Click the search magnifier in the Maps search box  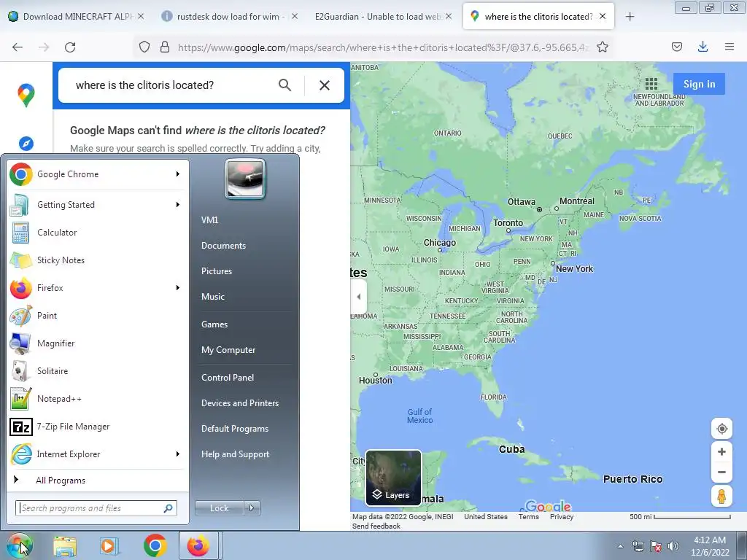coord(285,85)
